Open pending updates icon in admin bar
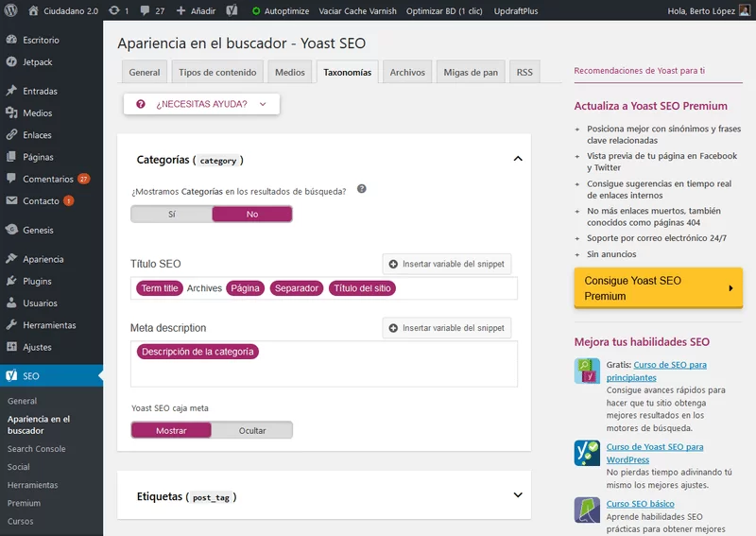Image resolution: width=756 pixels, height=536 pixels. pos(113,10)
